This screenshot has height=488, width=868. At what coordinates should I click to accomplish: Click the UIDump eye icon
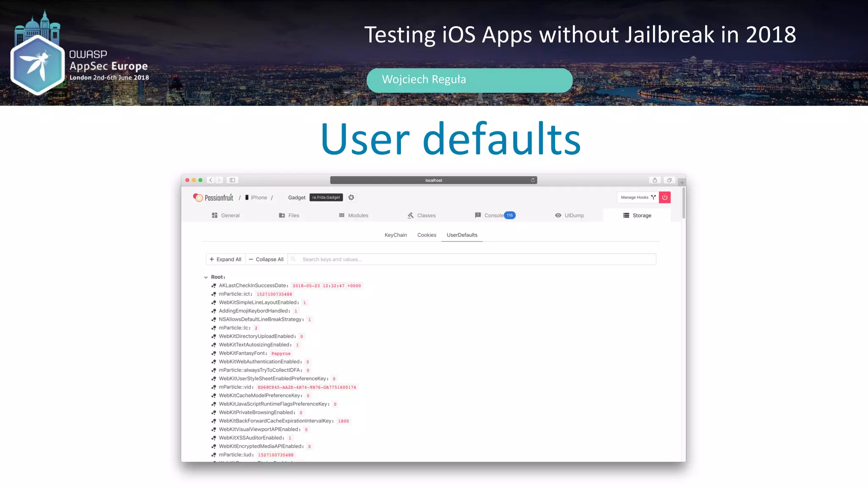(558, 216)
